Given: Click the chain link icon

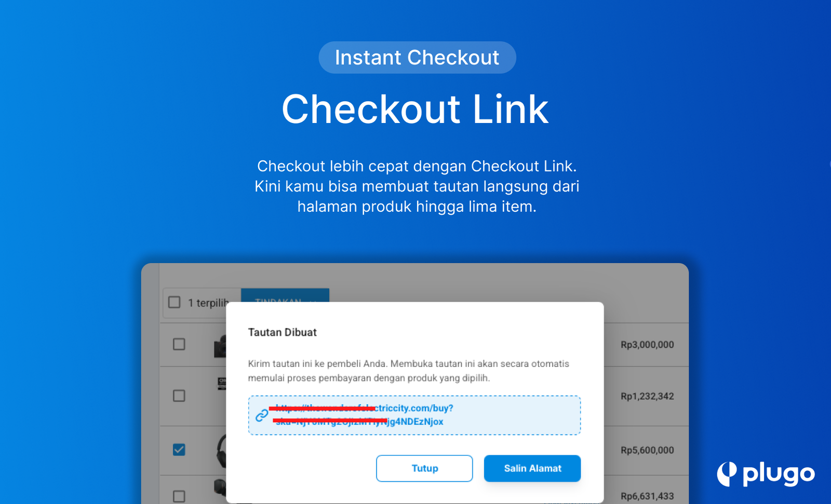Looking at the screenshot, I should (x=262, y=415).
